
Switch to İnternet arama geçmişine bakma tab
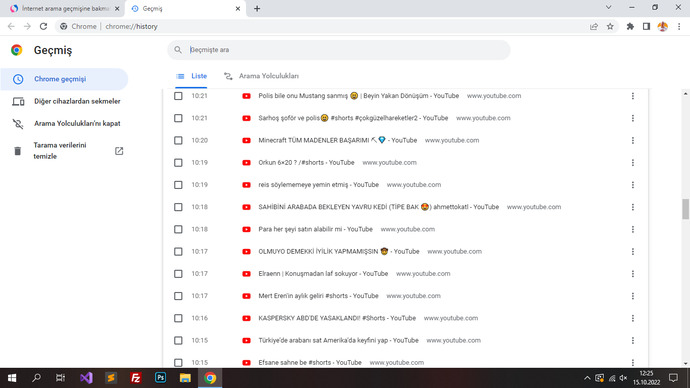click(x=64, y=8)
